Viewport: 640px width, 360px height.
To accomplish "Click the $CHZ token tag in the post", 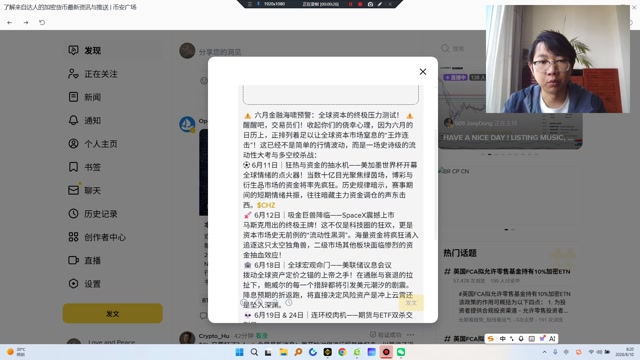I will click(266, 205).
